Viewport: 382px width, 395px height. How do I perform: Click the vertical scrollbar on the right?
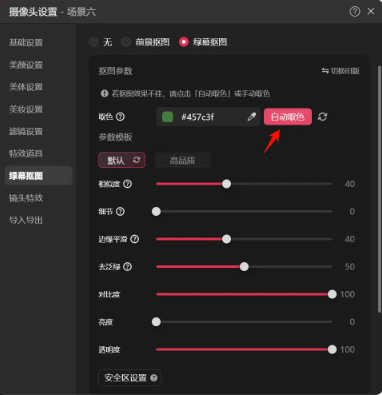pyautogui.click(x=379, y=189)
